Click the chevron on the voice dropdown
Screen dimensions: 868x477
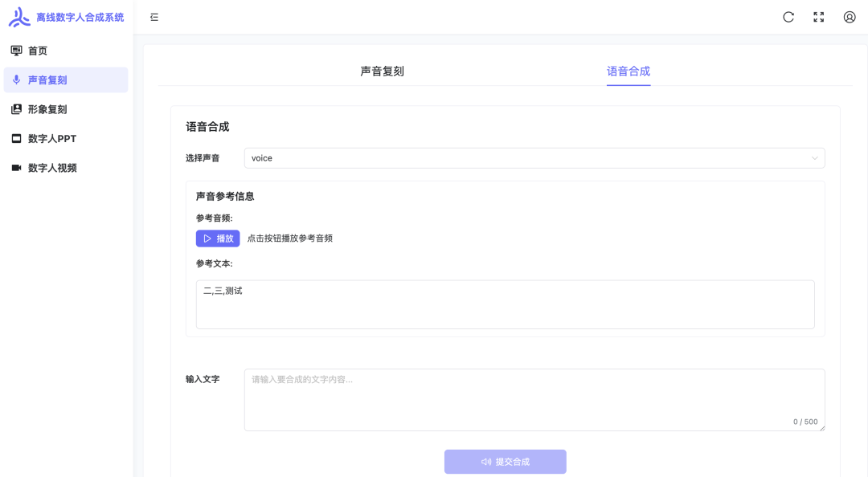tap(815, 157)
